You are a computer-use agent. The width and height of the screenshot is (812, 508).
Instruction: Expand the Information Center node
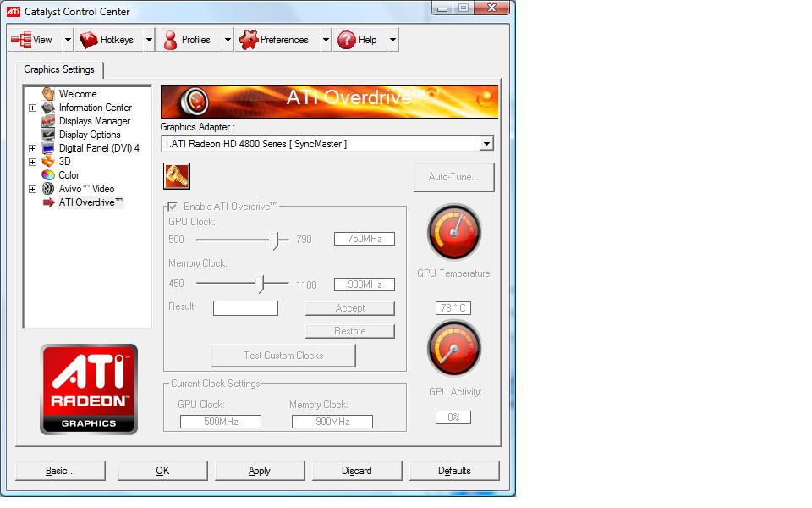[33, 108]
